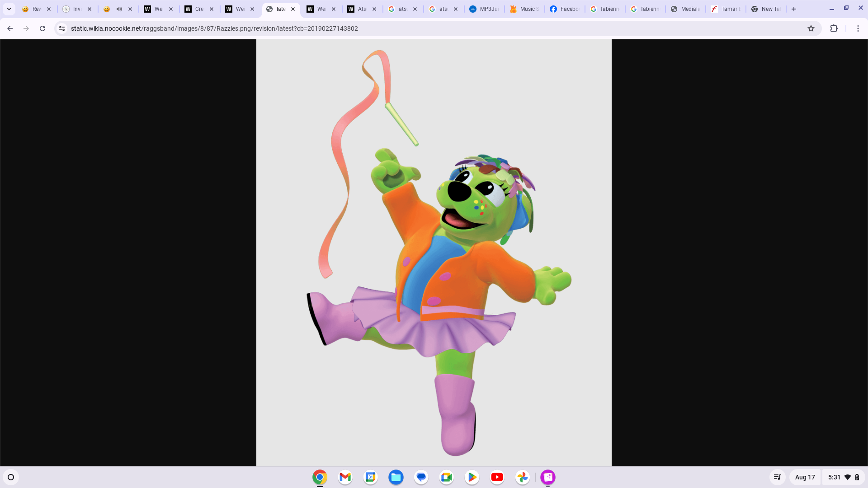Switch to the New Tab tab
The width and height of the screenshot is (868, 488).
[766, 9]
